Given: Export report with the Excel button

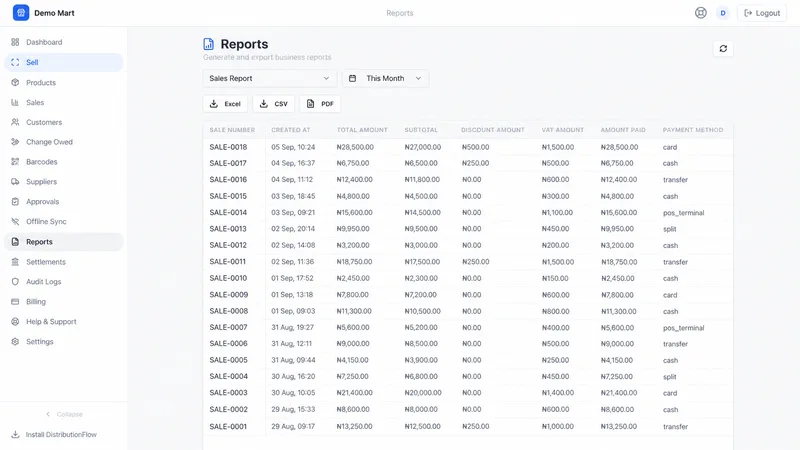Looking at the screenshot, I should click(225, 104).
